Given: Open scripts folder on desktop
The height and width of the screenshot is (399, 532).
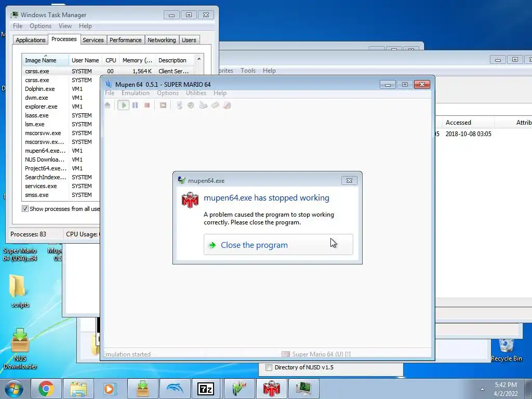Looking at the screenshot, I should tap(20, 291).
